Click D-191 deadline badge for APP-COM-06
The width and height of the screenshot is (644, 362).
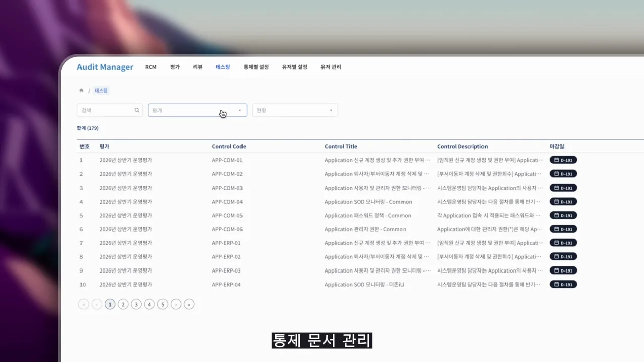[x=563, y=229]
